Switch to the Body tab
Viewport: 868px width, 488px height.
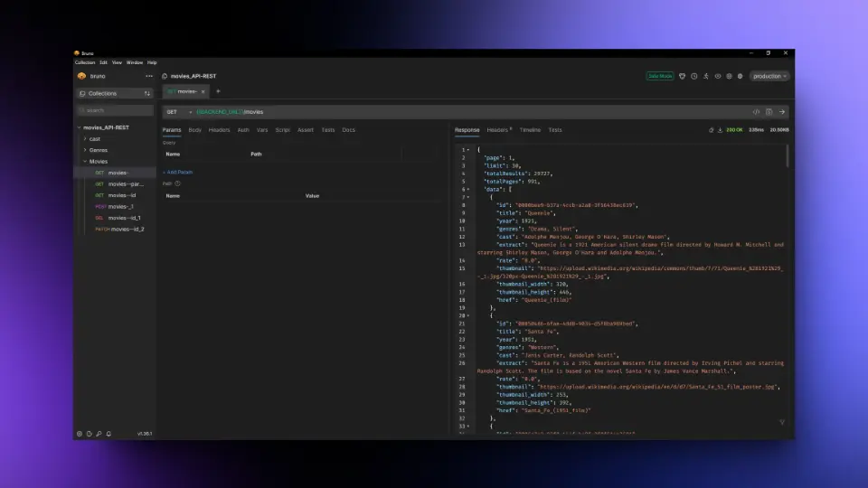tap(195, 130)
